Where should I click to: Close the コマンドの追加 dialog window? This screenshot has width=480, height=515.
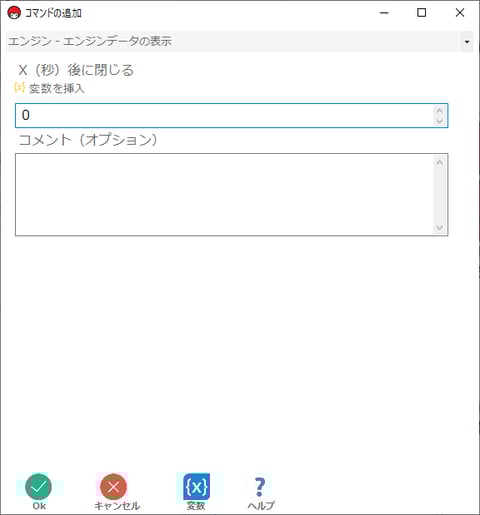click(460, 13)
